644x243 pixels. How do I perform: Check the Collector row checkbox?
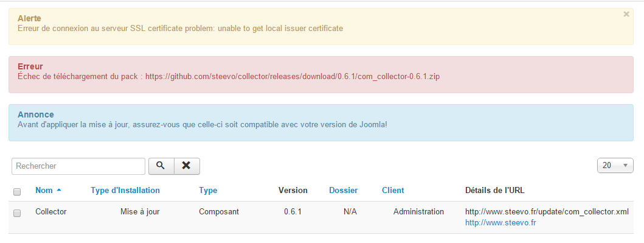(17, 213)
